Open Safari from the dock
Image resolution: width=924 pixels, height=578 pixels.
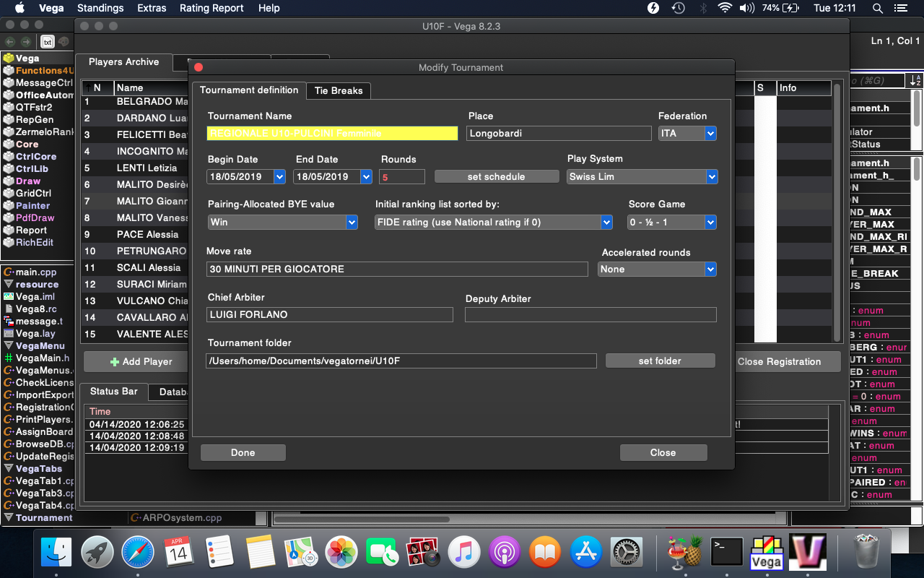[x=138, y=553]
